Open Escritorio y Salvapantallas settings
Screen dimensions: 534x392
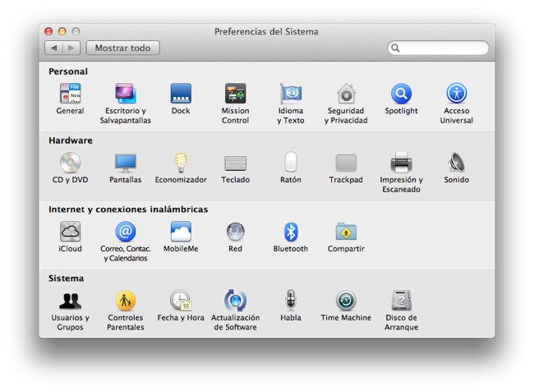point(126,94)
